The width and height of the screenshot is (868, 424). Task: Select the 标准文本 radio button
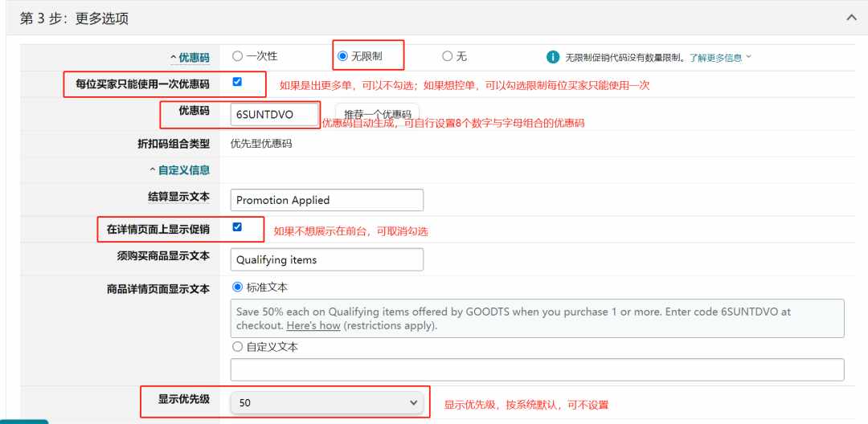[x=237, y=287]
